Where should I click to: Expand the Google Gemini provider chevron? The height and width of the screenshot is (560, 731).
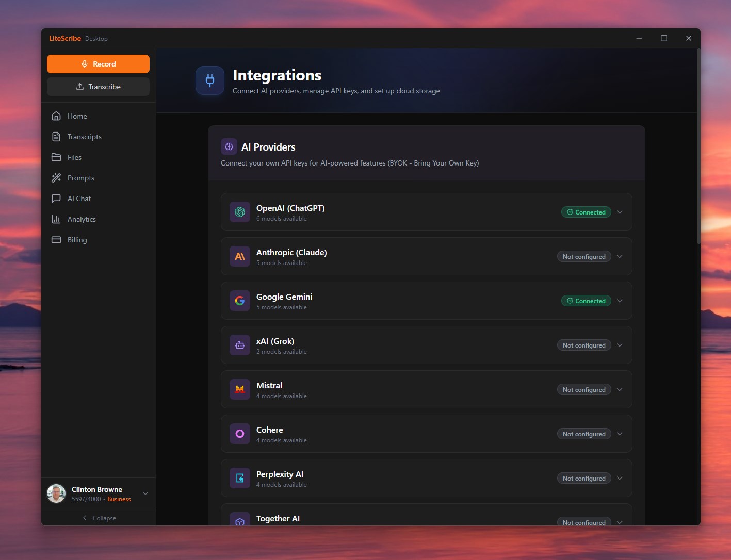tap(620, 301)
